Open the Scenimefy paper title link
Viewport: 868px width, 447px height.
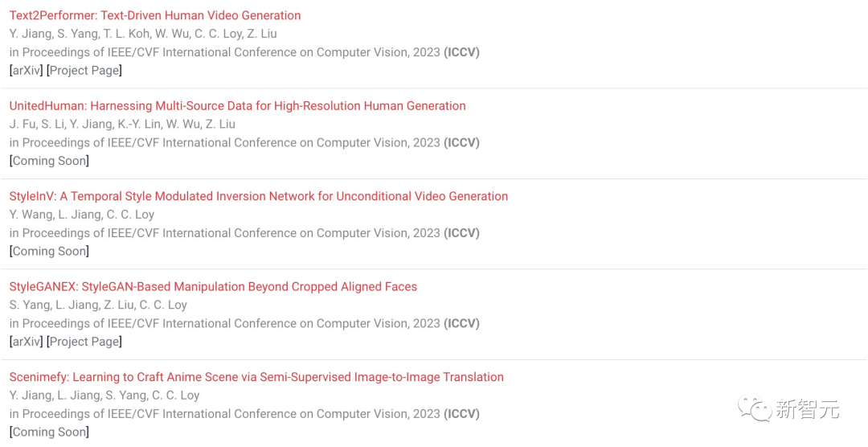click(256, 377)
